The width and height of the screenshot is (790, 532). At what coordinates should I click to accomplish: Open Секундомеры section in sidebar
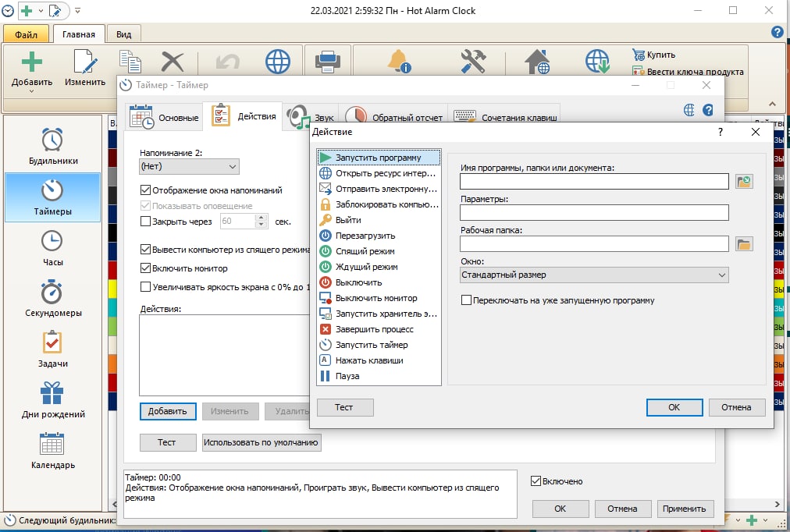click(x=53, y=299)
